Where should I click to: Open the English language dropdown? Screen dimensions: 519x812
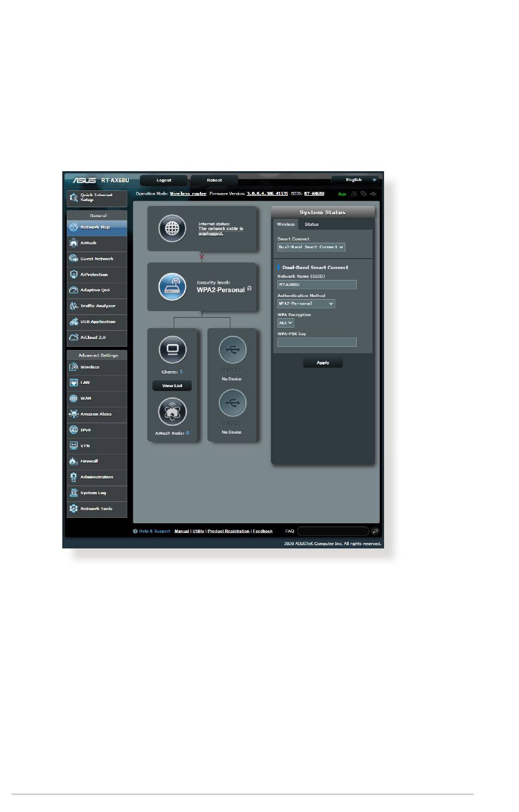356,180
